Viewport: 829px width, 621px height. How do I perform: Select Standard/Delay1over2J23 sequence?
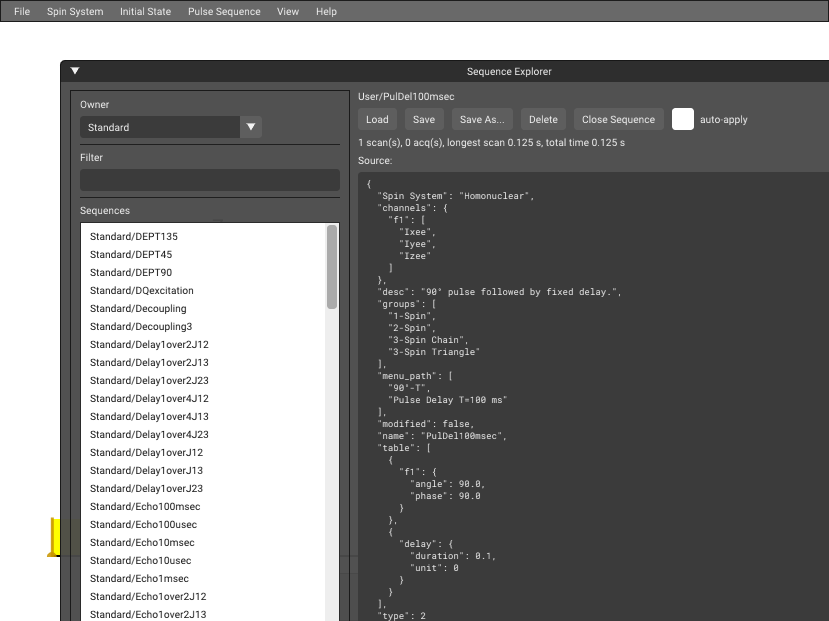click(x=149, y=380)
